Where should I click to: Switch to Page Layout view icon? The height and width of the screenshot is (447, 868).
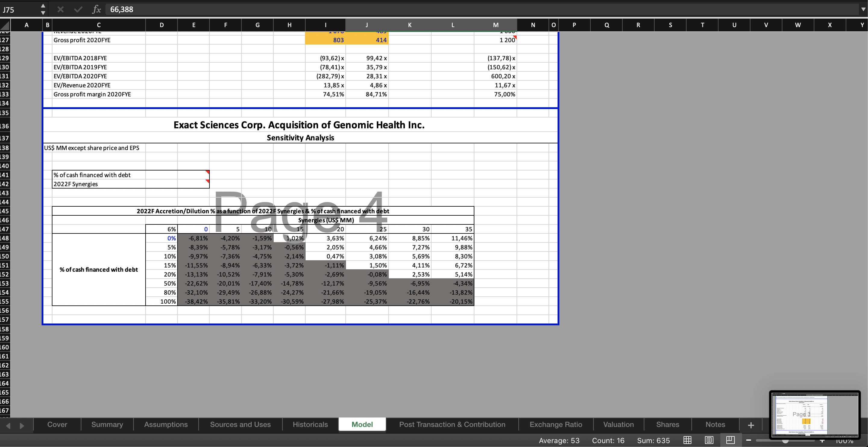709,440
